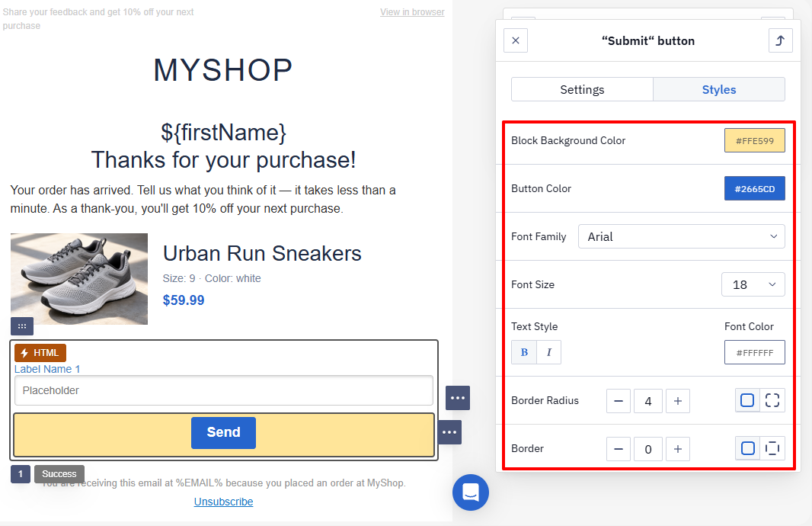Image resolution: width=812 pixels, height=526 pixels.
Task: Toggle bold text style
Action: pos(524,352)
